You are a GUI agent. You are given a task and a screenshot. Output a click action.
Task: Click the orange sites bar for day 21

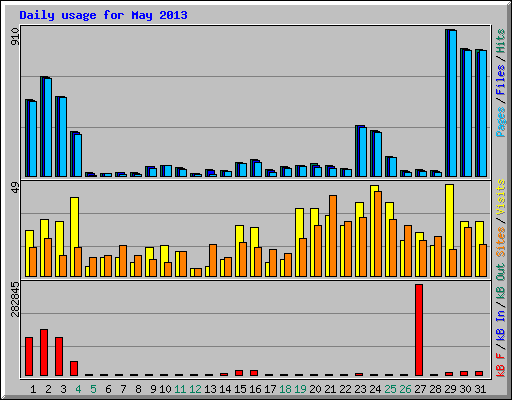coord(333,236)
